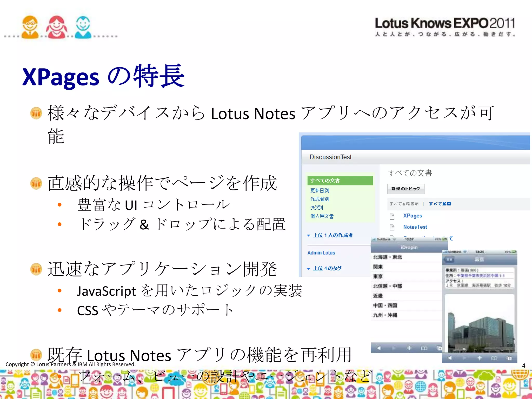Image resolution: width=532 pixels, height=399 pixels.
Task: Tap the back button in right phone header
Action: coord(449,260)
